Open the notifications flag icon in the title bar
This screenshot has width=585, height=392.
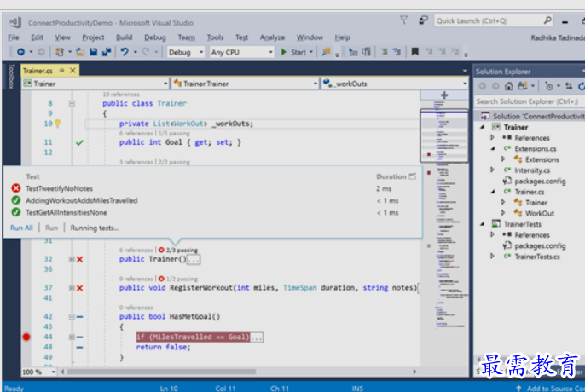coord(403,20)
